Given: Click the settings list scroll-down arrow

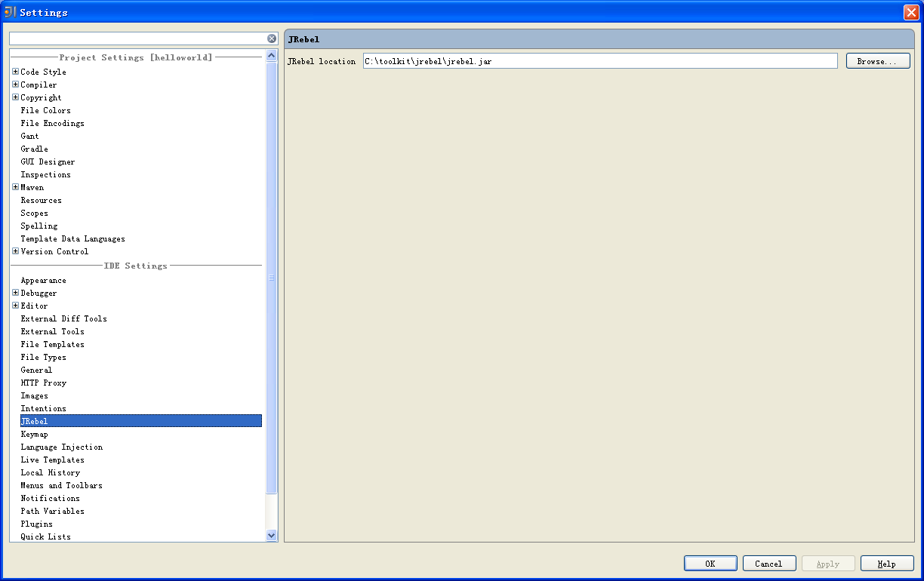Looking at the screenshot, I should (x=272, y=535).
